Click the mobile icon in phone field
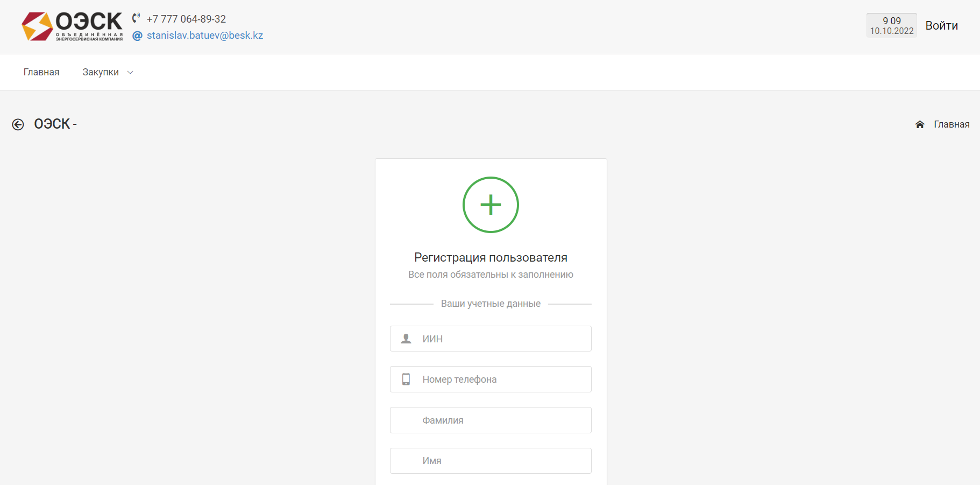The image size is (980, 485). pyautogui.click(x=406, y=379)
